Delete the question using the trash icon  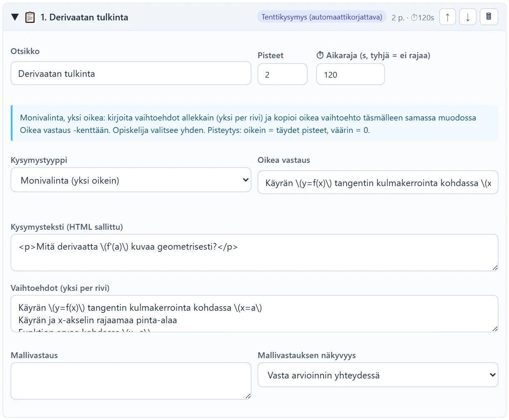(x=489, y=17)
